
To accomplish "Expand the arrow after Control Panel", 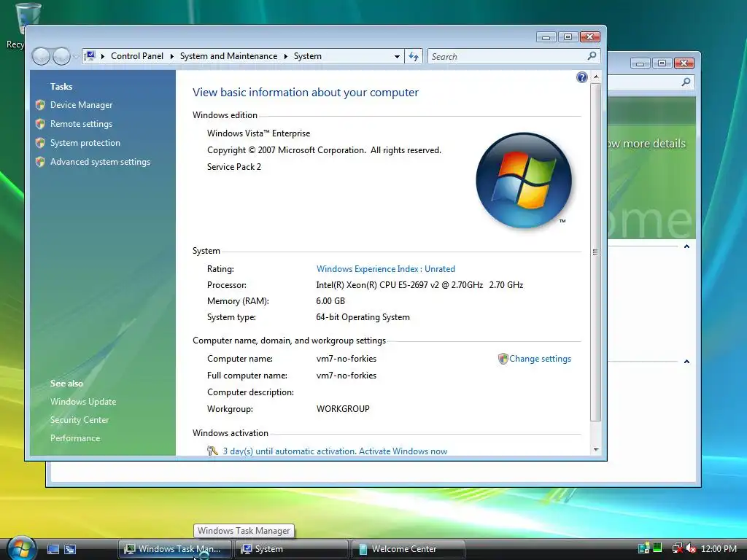I will (x=172, y=56).
